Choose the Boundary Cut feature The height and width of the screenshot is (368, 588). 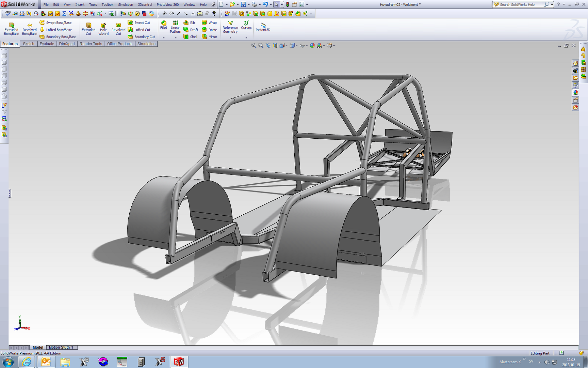coord(141,37)
